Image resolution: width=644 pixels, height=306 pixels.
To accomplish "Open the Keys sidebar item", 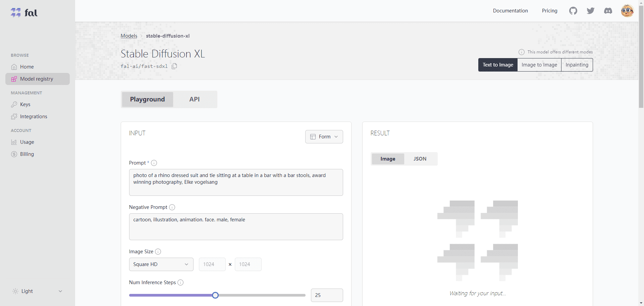I will [x=38, y=104].
